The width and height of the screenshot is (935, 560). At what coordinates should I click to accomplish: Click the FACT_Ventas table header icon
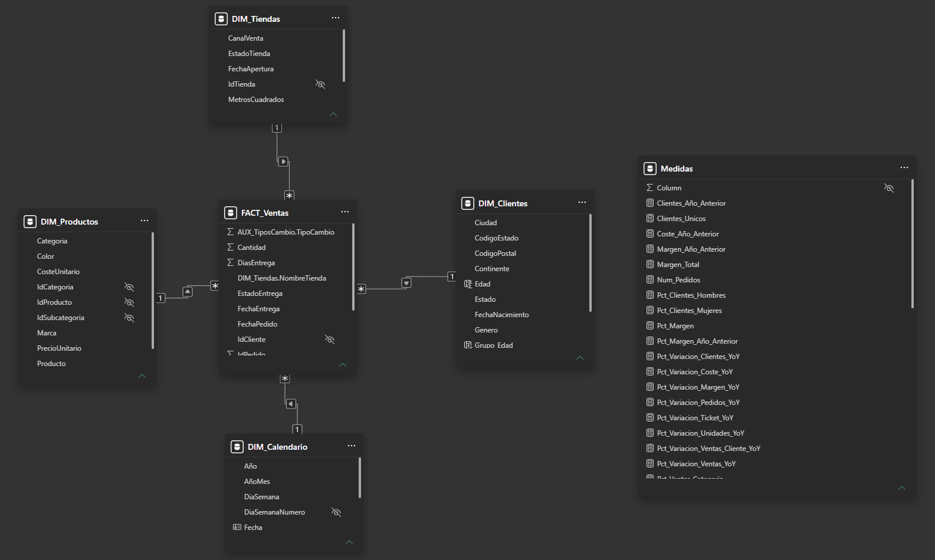(x=231, y=213)
